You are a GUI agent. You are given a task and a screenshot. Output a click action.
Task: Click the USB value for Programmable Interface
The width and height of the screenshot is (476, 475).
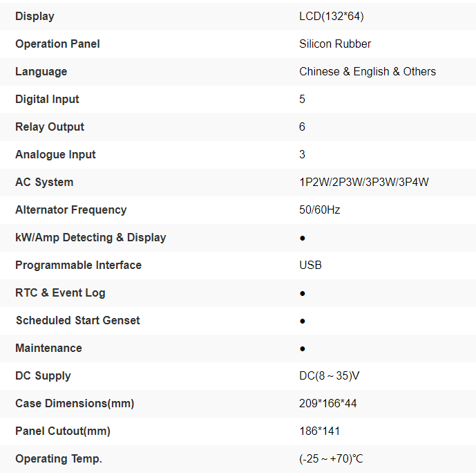coord(310,265)
